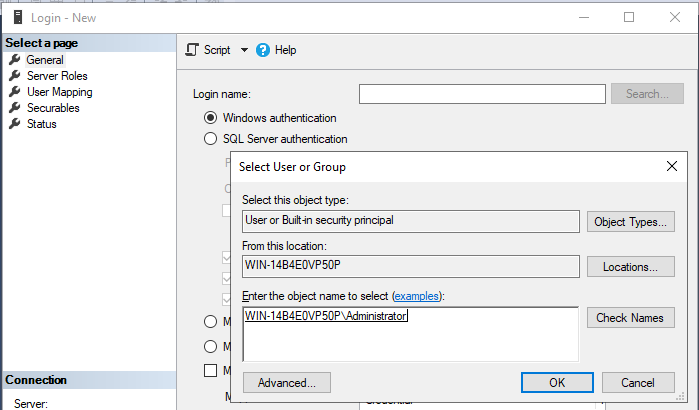Click the wrench icon beside General
This screenshot has width=699, height=410.
(15, 59)
